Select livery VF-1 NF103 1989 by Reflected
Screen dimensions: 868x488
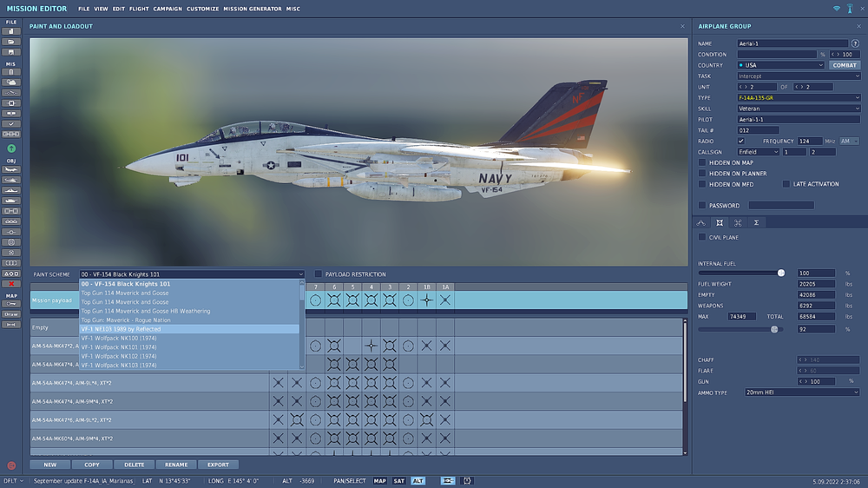point(190,329)
